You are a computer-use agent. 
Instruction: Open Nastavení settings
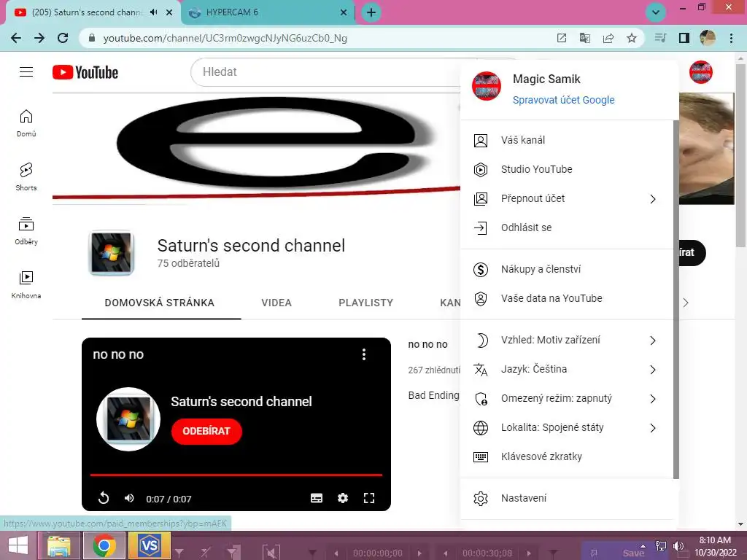(567, 498)
